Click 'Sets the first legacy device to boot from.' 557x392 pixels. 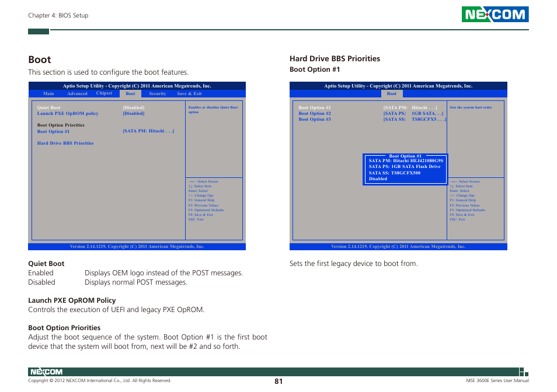pyautogui.click(x=353, y=264)
